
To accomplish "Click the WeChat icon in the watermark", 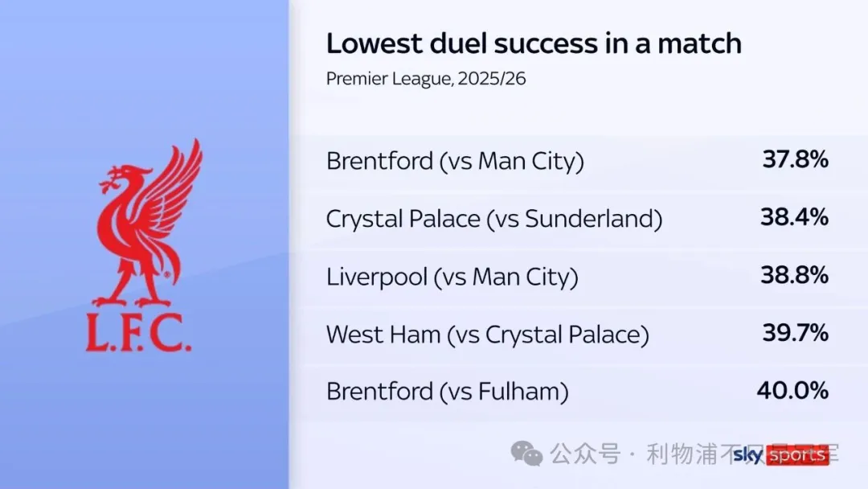I will 527,454.
